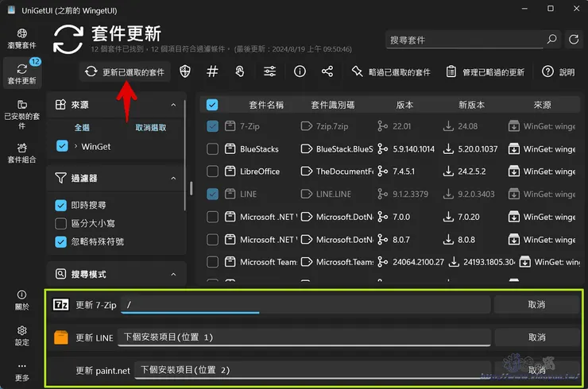The image size is (588, 389).
Task: Open installation options sliders icon
Action: 269,71
